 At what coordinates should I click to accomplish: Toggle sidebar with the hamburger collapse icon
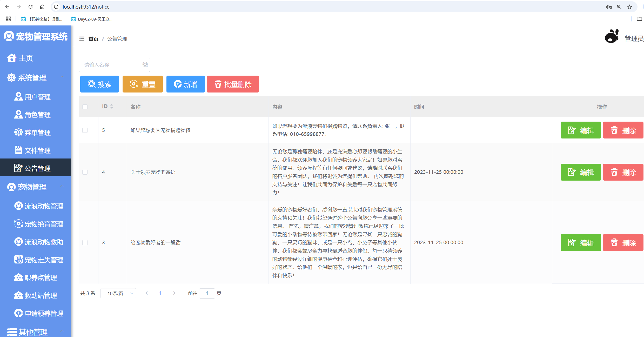(82, 39)
